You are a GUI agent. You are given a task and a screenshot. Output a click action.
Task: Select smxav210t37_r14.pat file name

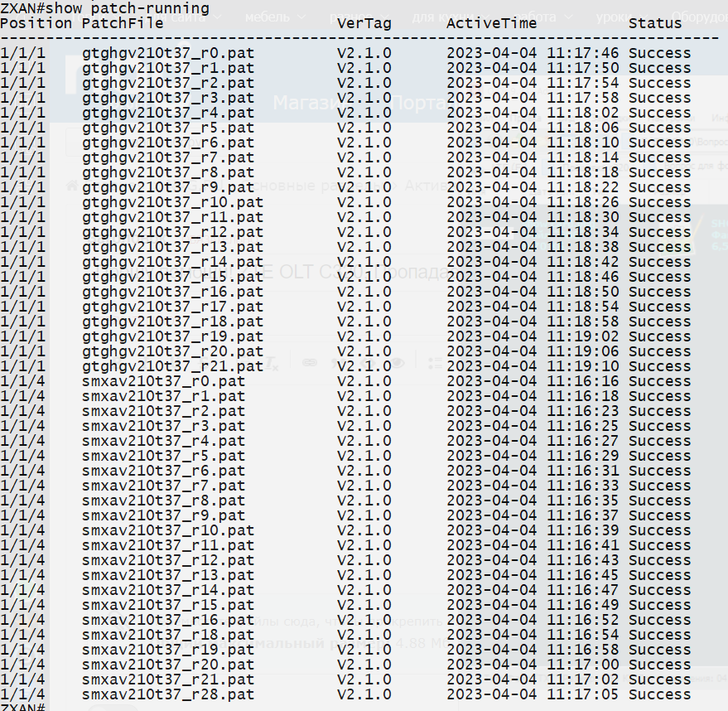pyautogui.click(x=168, y=590)
